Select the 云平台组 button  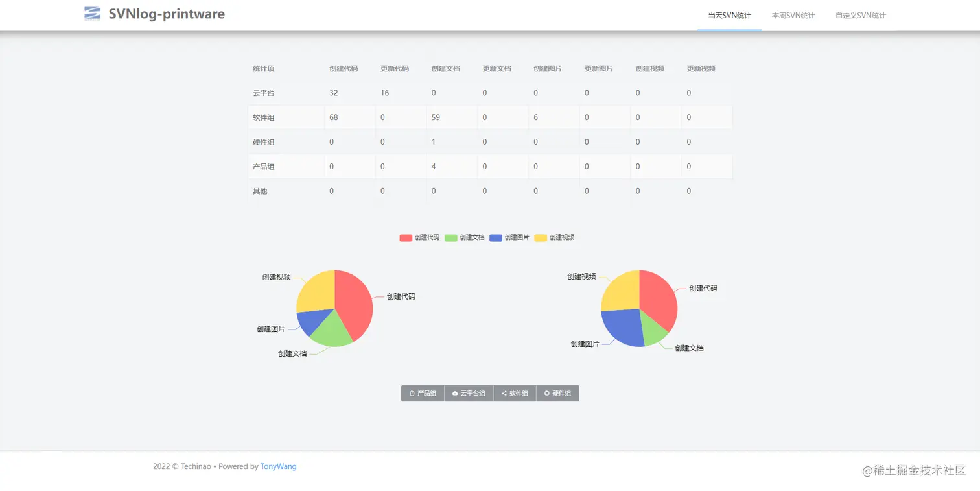[469, 394]
